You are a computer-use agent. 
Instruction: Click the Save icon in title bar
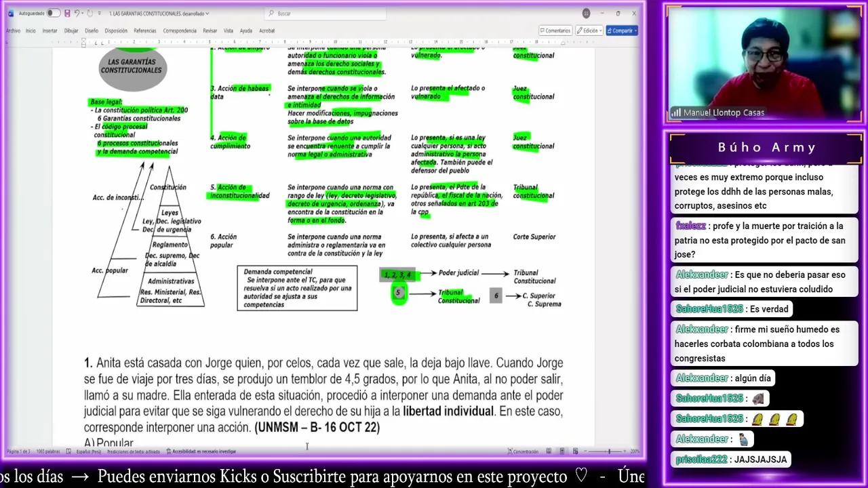coord(67,13)
